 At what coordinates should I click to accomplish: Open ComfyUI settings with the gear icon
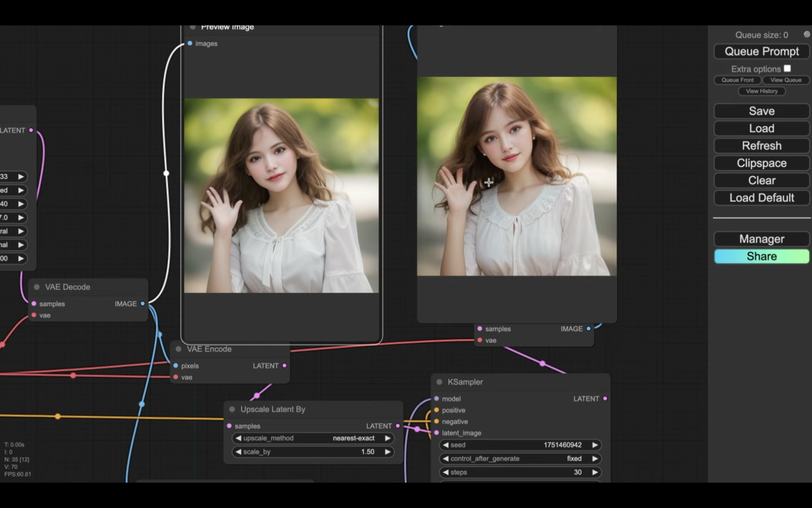pyautogui.click(x=806, y=34)
